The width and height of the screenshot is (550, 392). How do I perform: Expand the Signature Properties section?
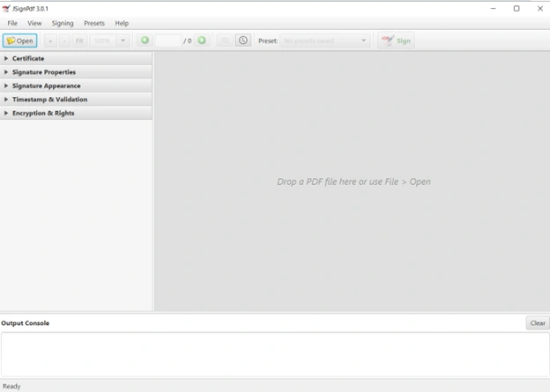click(x=76, y=72)
